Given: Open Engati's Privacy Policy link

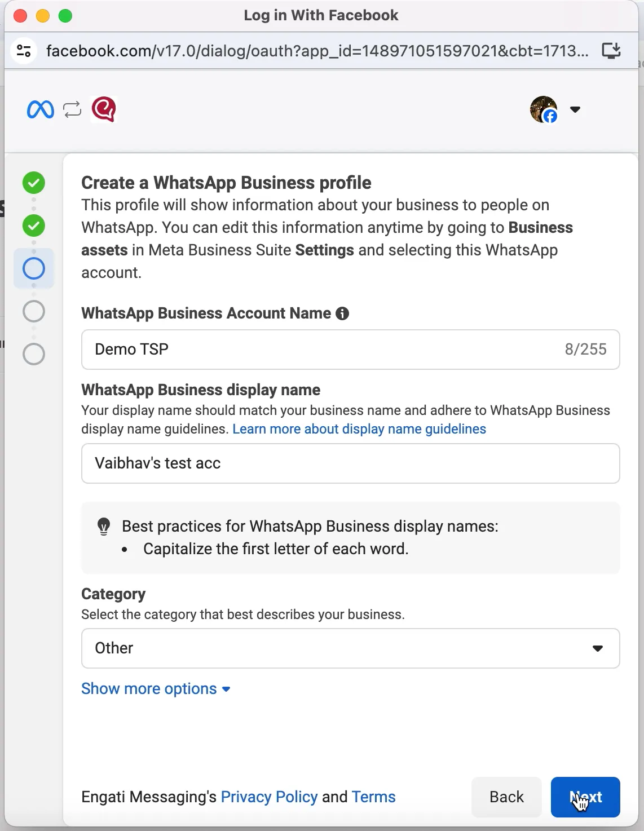Looking at the screenshot, I should (269, 797).
